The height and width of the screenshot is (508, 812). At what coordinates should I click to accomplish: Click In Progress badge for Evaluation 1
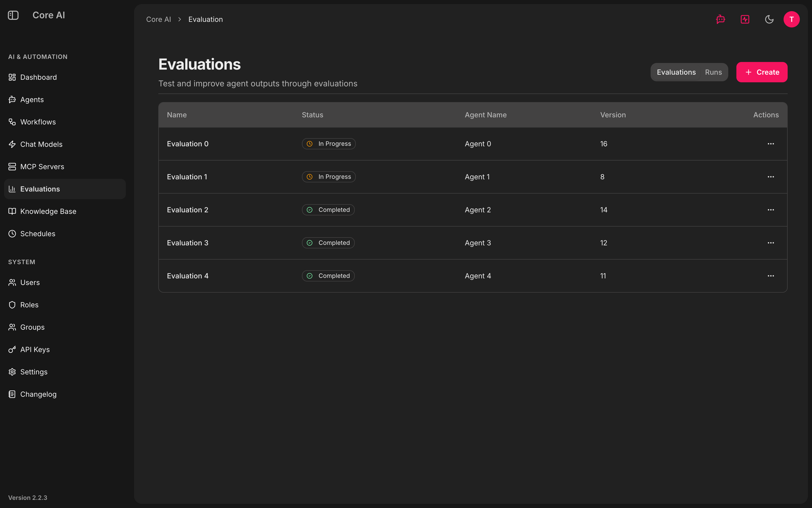click(x=329, y=177)
